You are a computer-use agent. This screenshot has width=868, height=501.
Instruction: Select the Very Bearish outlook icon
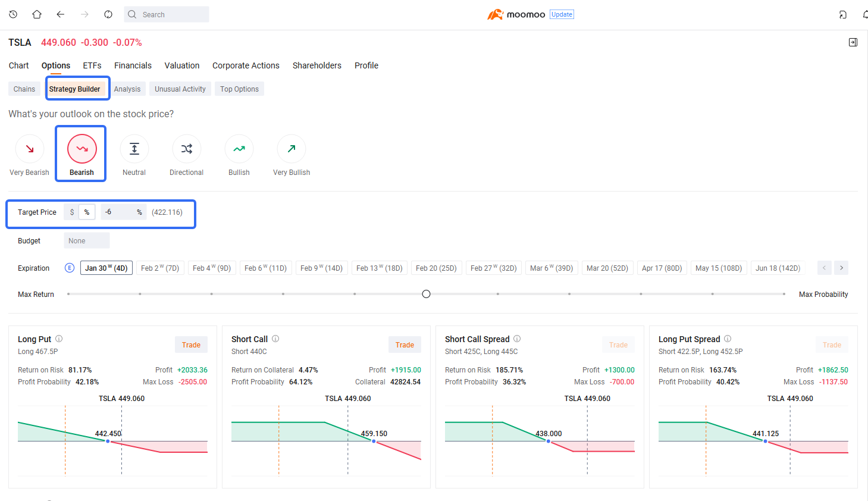pos(30,149)
